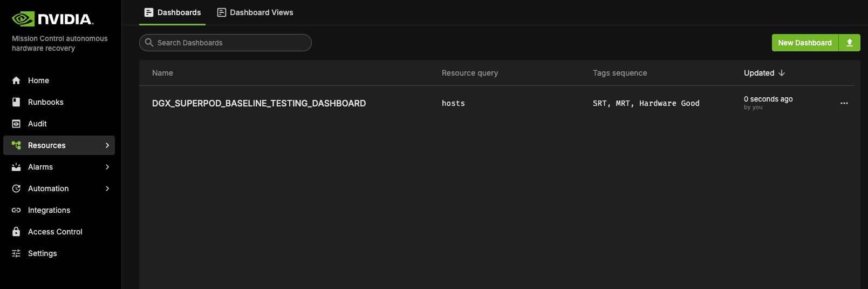Expand the Automation submenu chevron

tap(107, 189)
